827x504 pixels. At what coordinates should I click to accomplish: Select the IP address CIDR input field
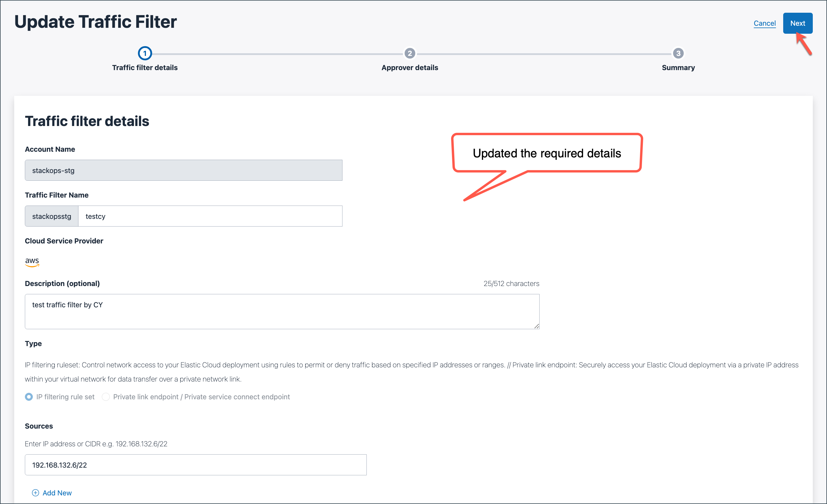(196, 465)
